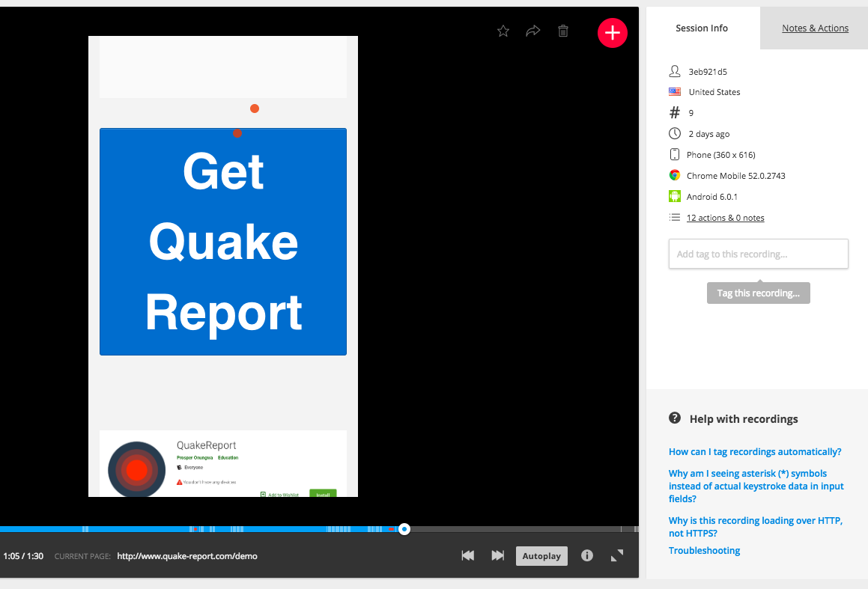Click playback time 1:05 / 1:30
The height and width of the screenshot is (589, 868).
point(23,556)
